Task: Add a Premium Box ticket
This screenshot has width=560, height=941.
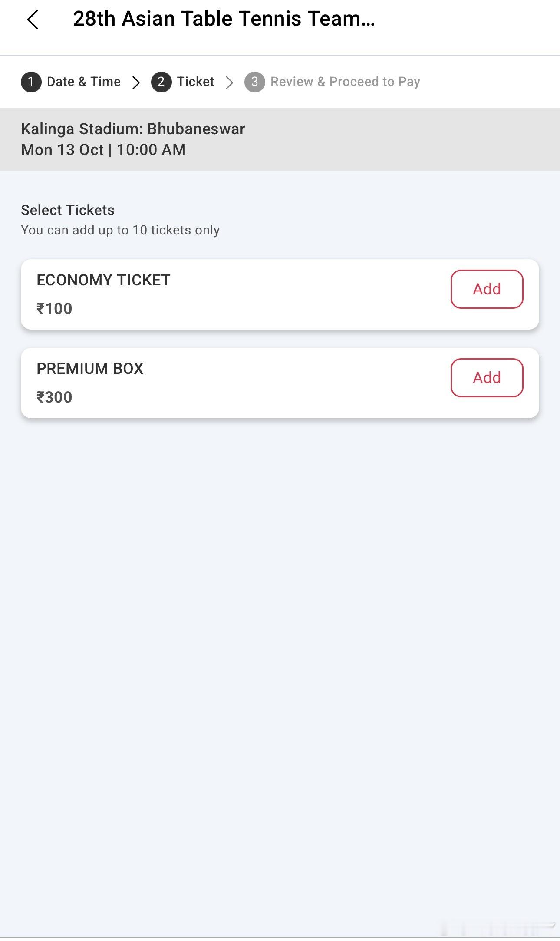Action: click(487, 378)
